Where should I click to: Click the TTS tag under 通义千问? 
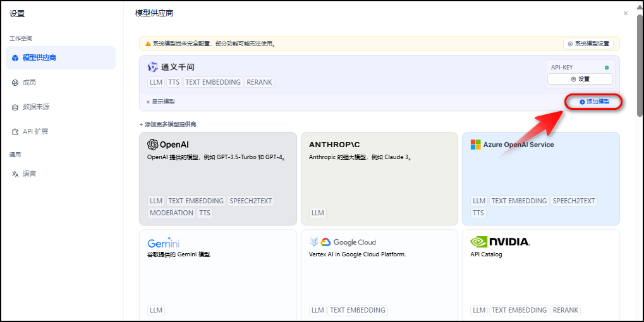click(x=174, y=82)
